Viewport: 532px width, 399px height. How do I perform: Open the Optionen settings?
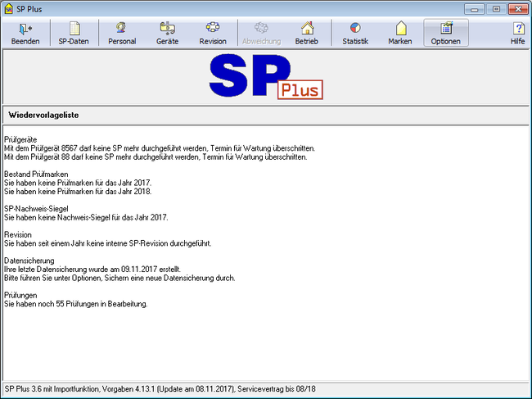point(446,29)
